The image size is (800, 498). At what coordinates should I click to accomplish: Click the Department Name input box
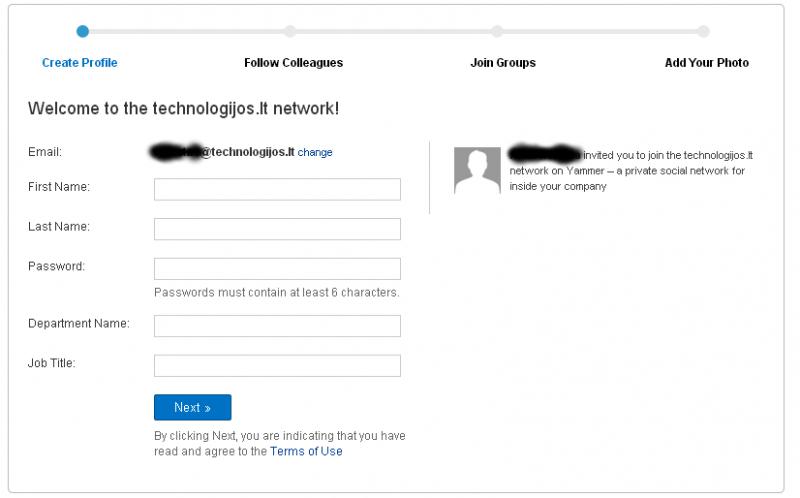pyautogui.click(x=278, y=326)
